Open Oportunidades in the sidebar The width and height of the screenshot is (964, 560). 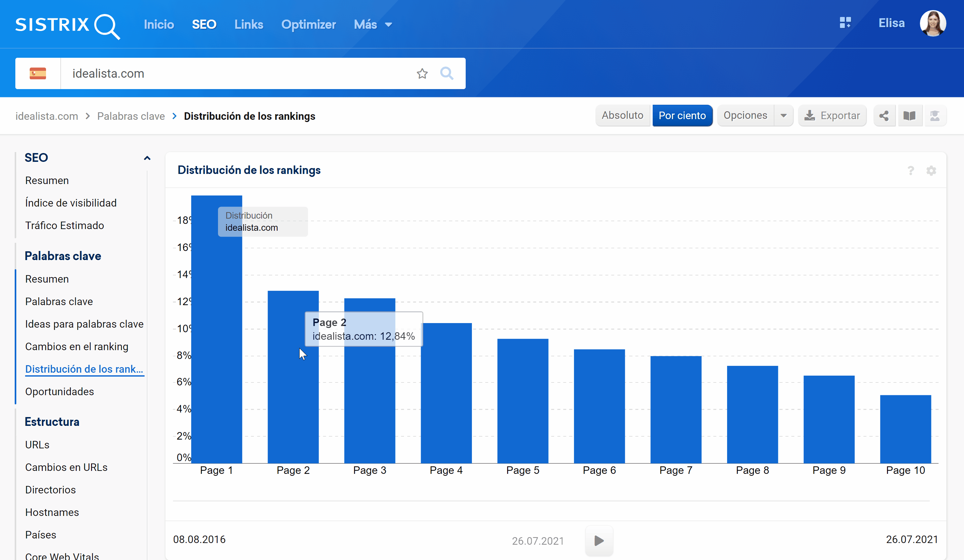coord(59,391)
